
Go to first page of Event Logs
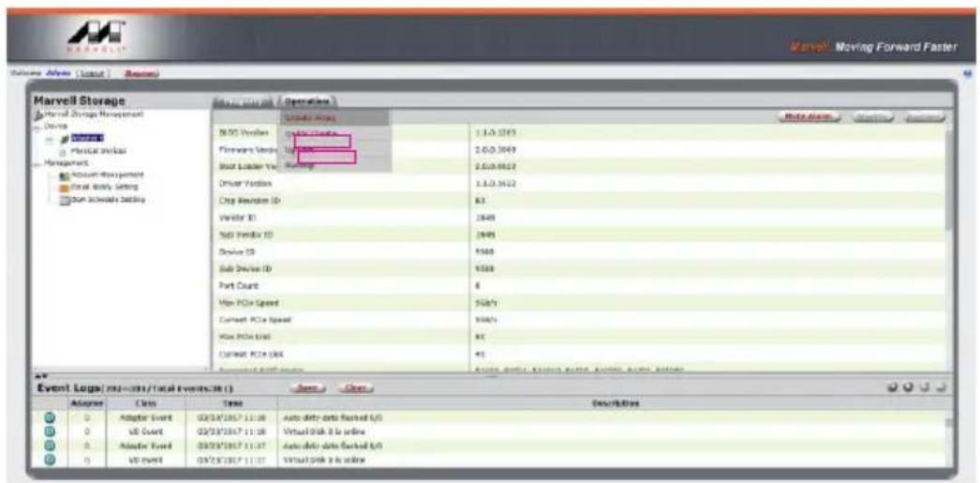tap(894, 388)
